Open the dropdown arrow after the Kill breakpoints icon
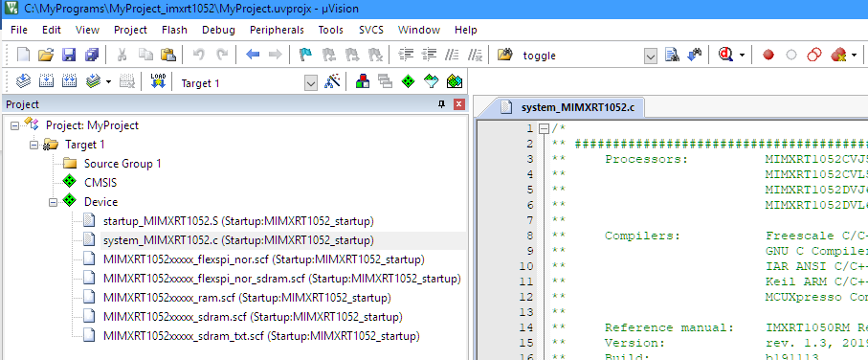Screen dimensions: 868x360 coord(855,55)
